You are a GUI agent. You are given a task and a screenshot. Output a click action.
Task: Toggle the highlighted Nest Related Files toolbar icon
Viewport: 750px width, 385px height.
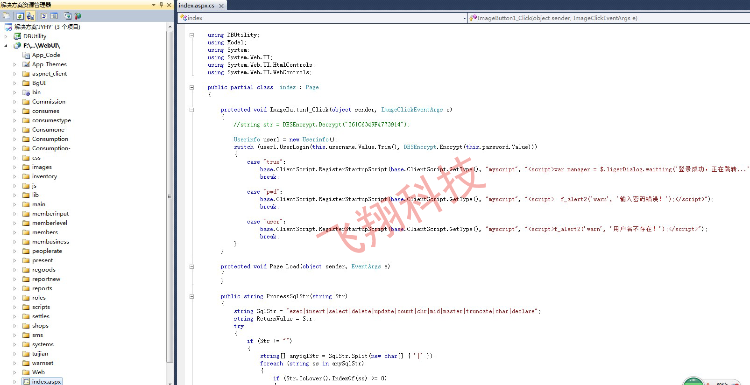pyautogui.click(x=30, y=16)
